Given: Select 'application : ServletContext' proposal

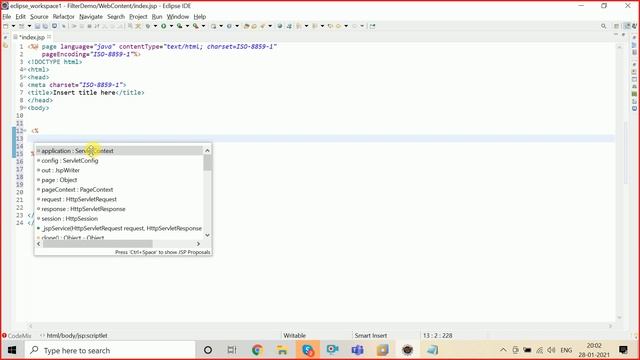Looking at the screenshot, I should [x=119, y=151].
